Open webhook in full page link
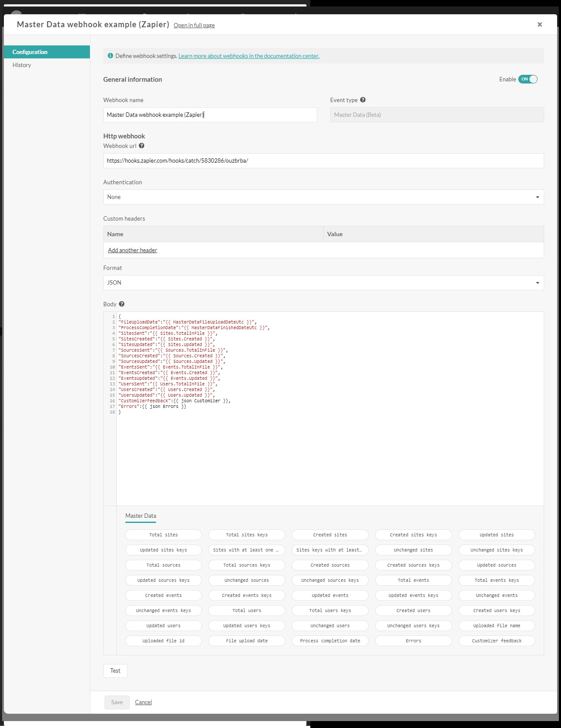Image resolution: width=561 pixels, height=728 pixels. click(x=194, y=26)
